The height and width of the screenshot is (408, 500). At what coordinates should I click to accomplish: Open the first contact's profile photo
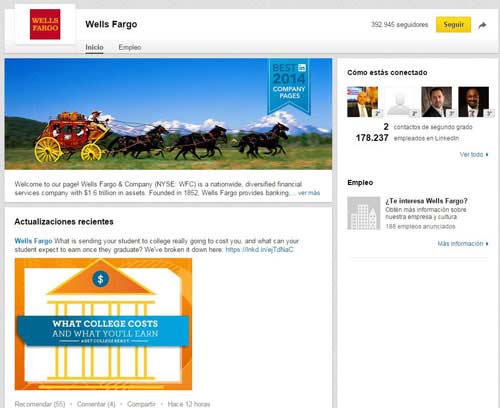[363, 102]
